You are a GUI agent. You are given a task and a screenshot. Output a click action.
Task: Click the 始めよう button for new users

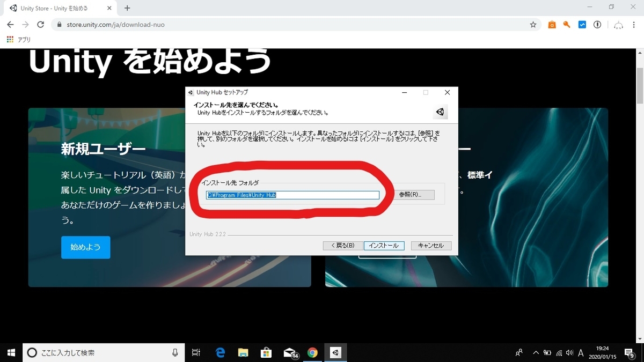point(85,247)
